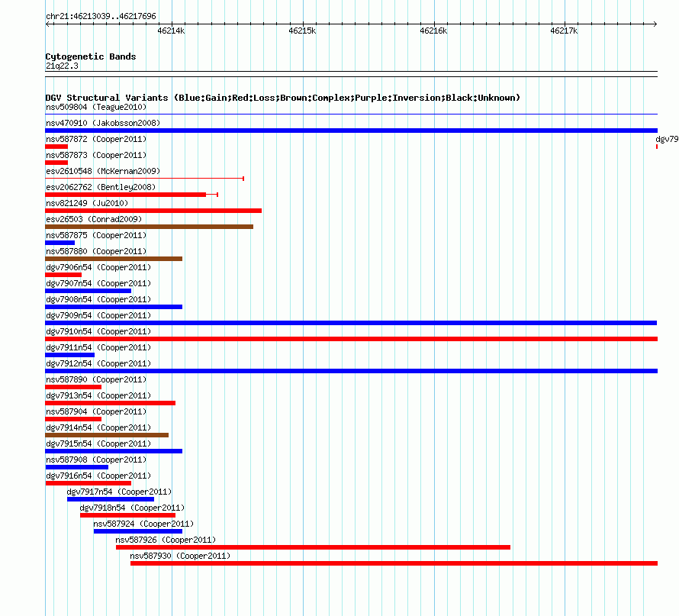Click the nsv821249 (Ju2010) label
The height and width of the screenshot is (616, 679).
[x=87, y=203]
